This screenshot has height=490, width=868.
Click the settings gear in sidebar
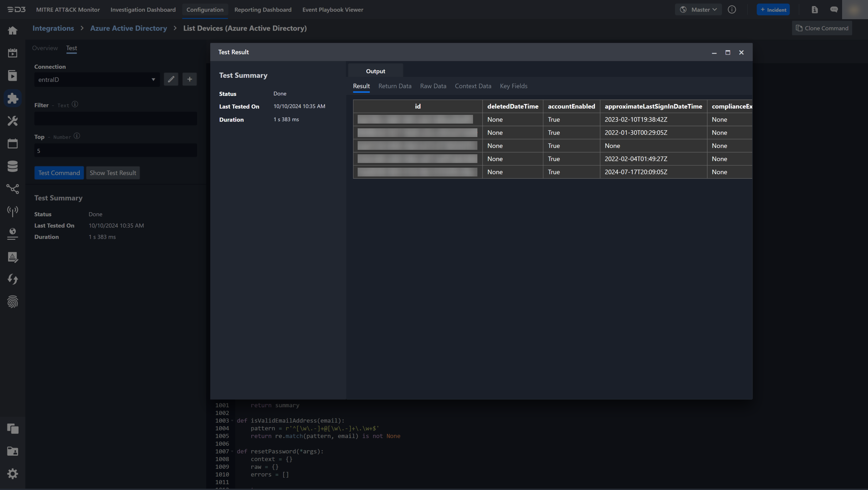tap(12, 474)
